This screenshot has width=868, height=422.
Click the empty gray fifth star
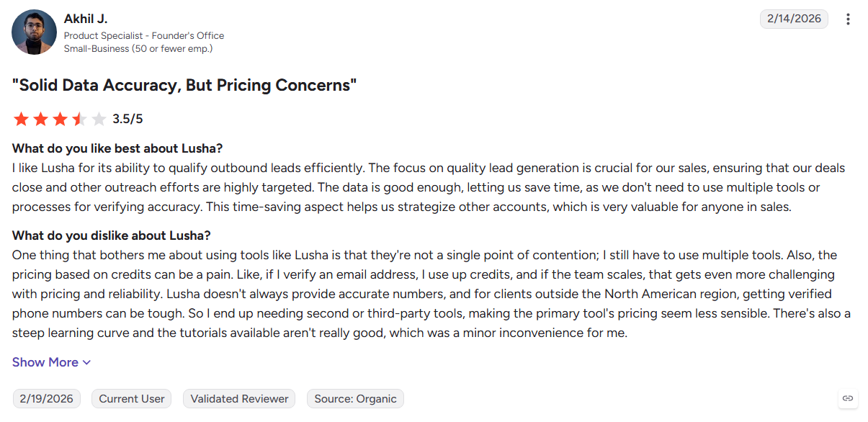click(x=99, y=119)
